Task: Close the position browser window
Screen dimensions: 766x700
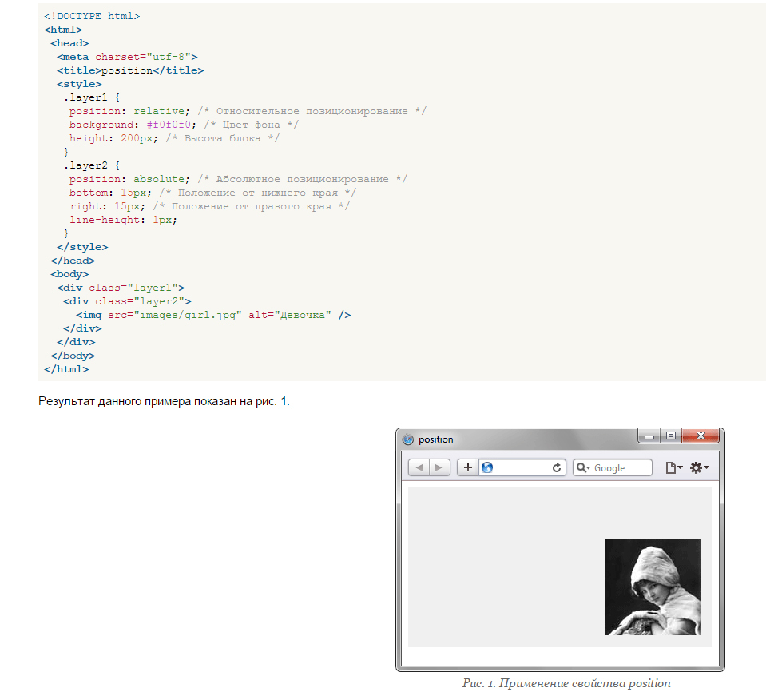Action: point(701,436)
